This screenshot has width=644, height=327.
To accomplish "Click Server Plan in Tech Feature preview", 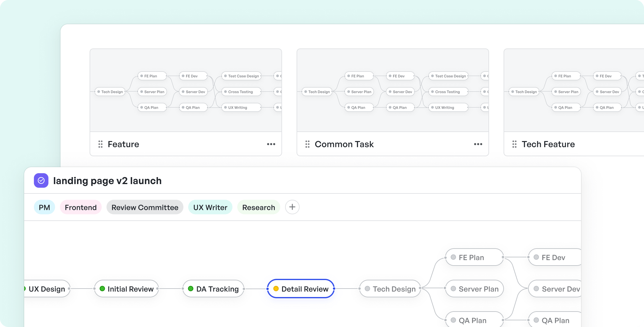I will pos(566,92).
